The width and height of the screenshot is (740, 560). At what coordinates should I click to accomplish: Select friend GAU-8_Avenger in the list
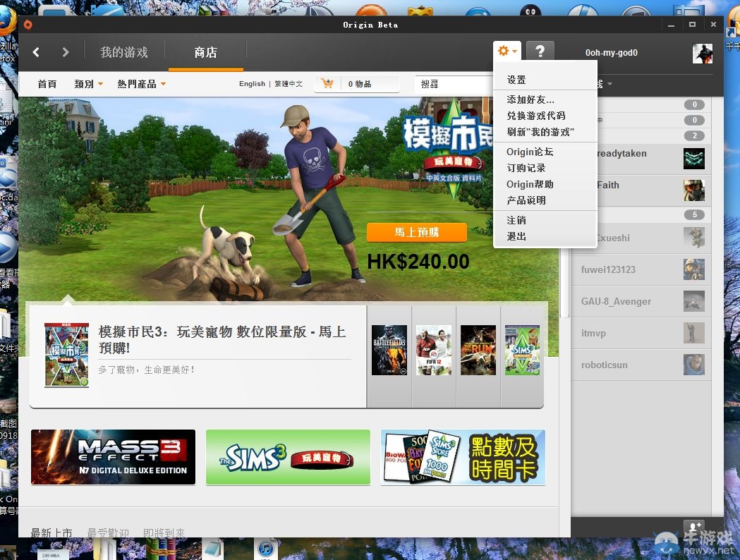[x=641, y=301]
